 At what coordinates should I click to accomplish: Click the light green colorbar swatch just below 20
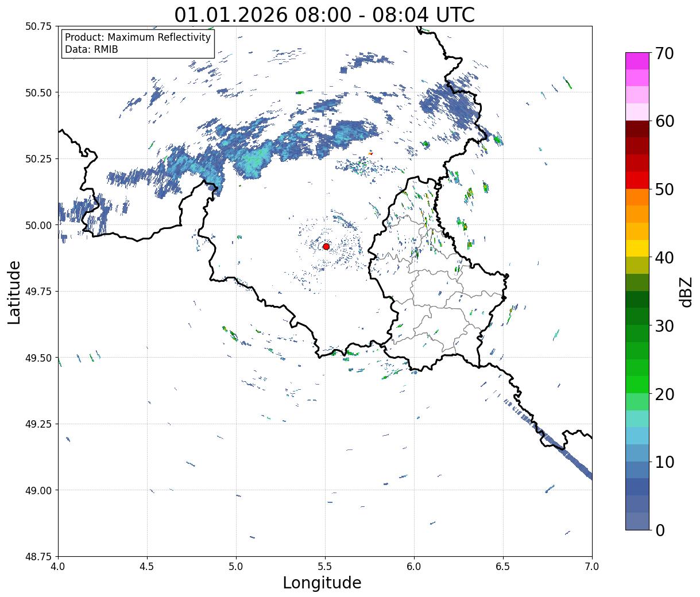tap(637, 402)
